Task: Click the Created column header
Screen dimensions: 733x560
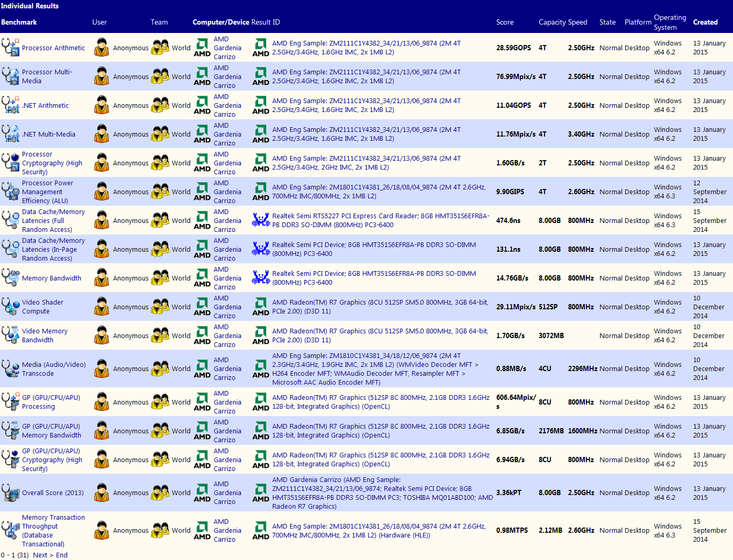Action: (x=705, y=22)
